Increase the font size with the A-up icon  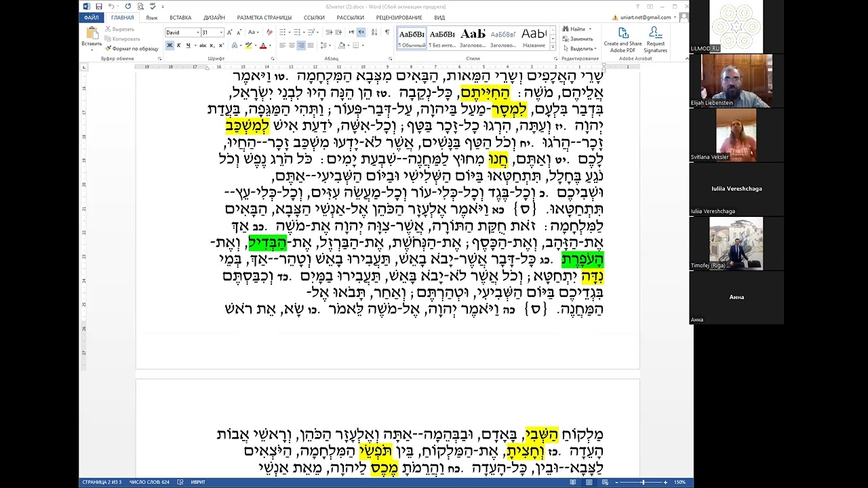[x=230, y=33]
